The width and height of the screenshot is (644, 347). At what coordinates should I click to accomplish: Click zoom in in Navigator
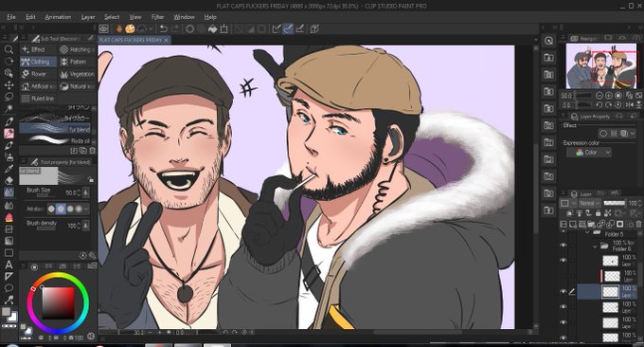coord(609,96)
